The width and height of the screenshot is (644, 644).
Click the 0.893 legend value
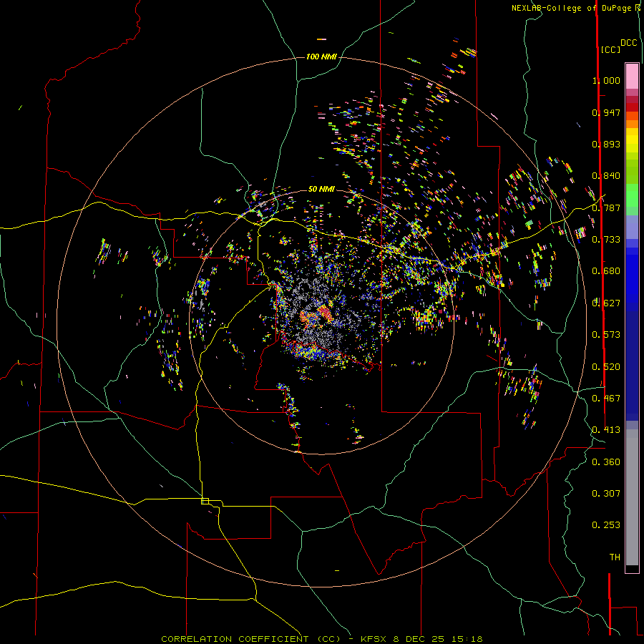(606, 144)
